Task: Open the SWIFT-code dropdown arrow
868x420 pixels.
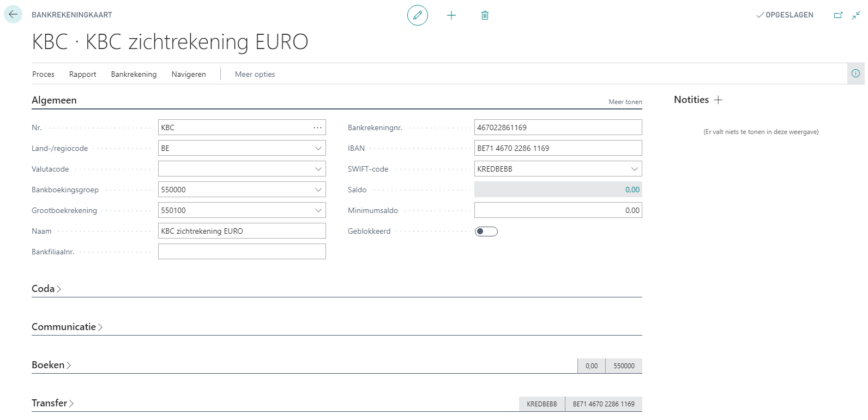Action: 635,169
